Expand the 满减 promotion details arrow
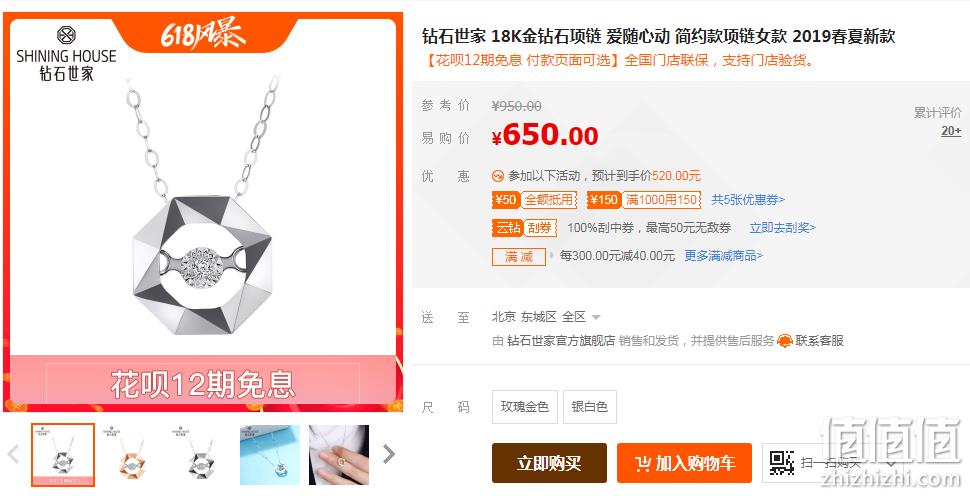This screenshot has width=970, height=496. coord(552,255)
